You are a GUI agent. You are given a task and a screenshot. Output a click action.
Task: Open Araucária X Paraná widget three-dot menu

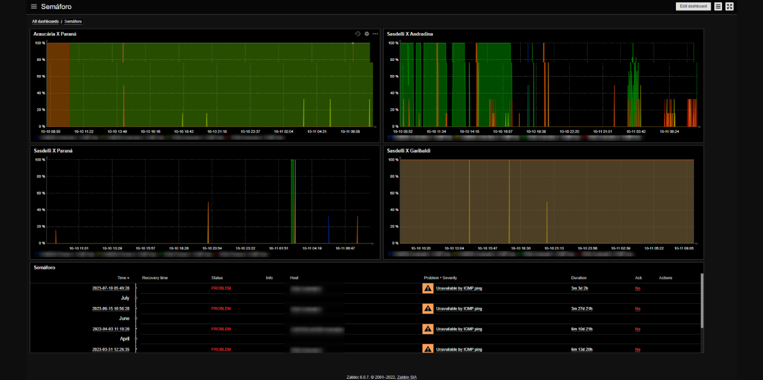coord(375,34)
